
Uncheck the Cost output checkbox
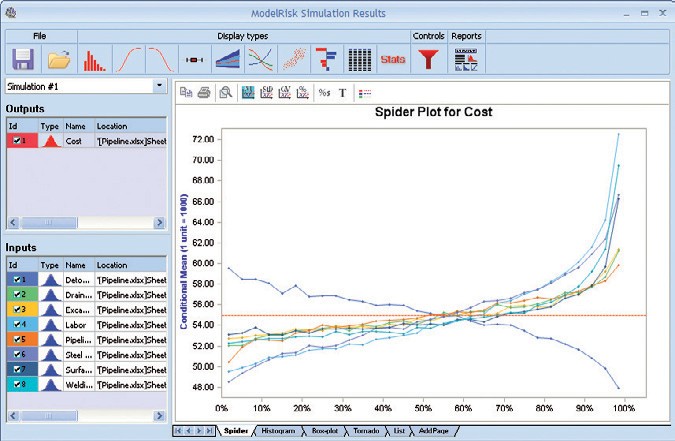(17, 140)
